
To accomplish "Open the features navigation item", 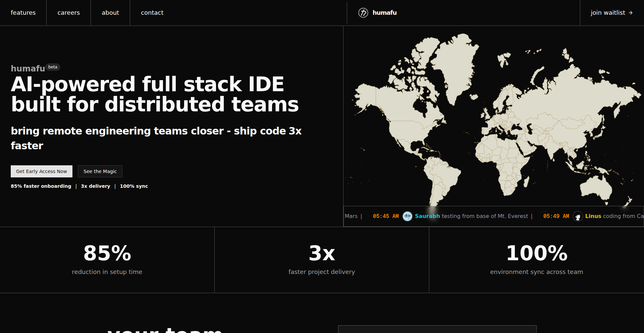I will pyautogui.click(x=23, y=13).
